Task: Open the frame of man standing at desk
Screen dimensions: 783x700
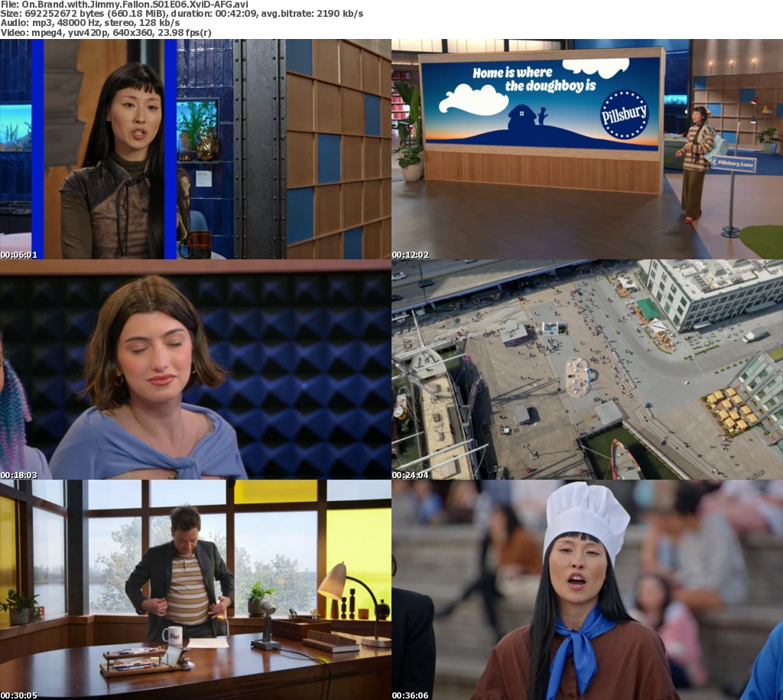Action: pyautogui.click(x=195, y=590)
